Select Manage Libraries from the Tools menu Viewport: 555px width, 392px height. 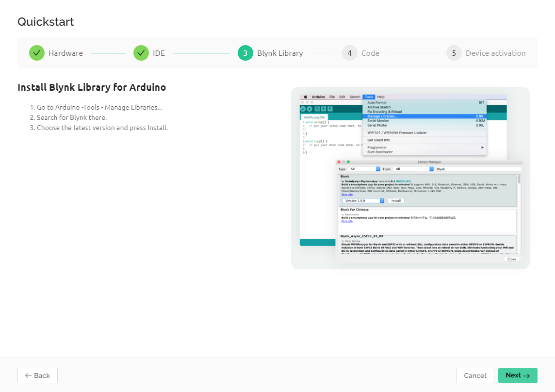(383, 116)
